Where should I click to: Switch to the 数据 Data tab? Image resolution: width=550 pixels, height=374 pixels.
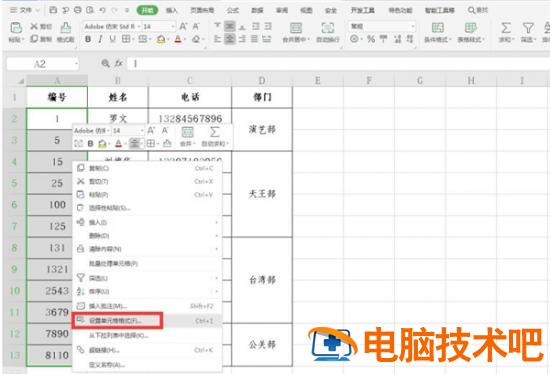coord(257,11)
